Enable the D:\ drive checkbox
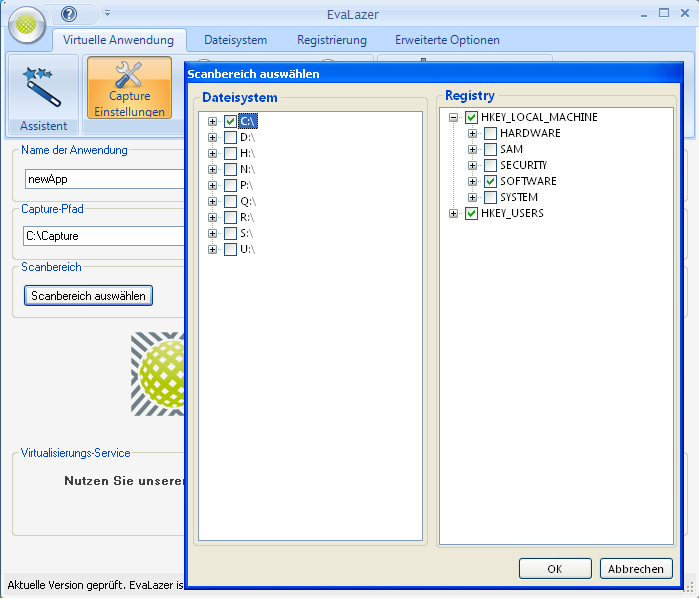The image size is (699, 599). pyautogui.click(x=230, y=137)
